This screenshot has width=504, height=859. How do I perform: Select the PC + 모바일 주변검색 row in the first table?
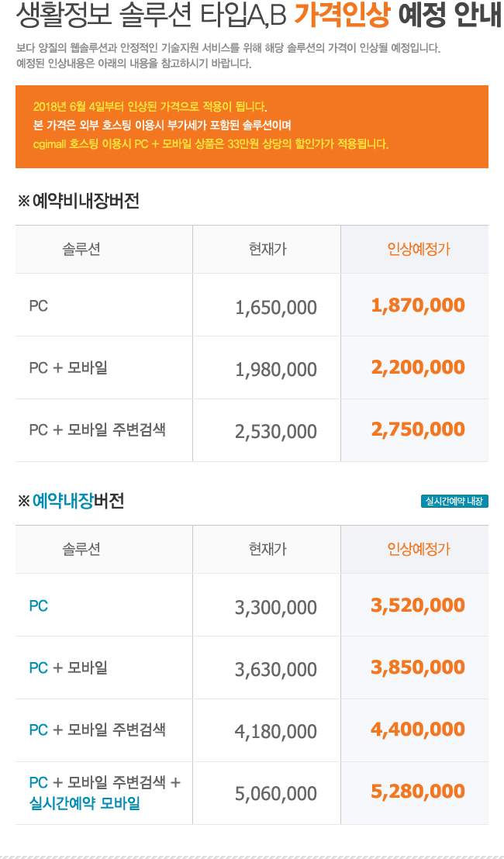[252, 430]
